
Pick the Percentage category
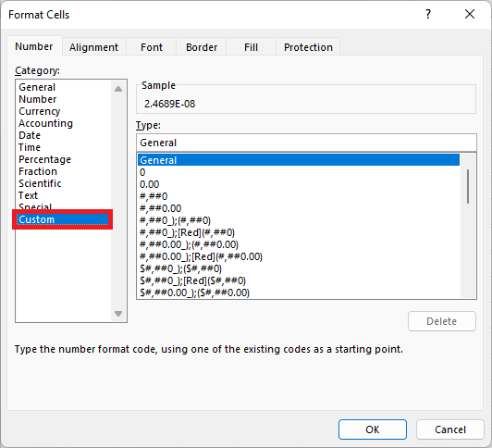[45, 159]
